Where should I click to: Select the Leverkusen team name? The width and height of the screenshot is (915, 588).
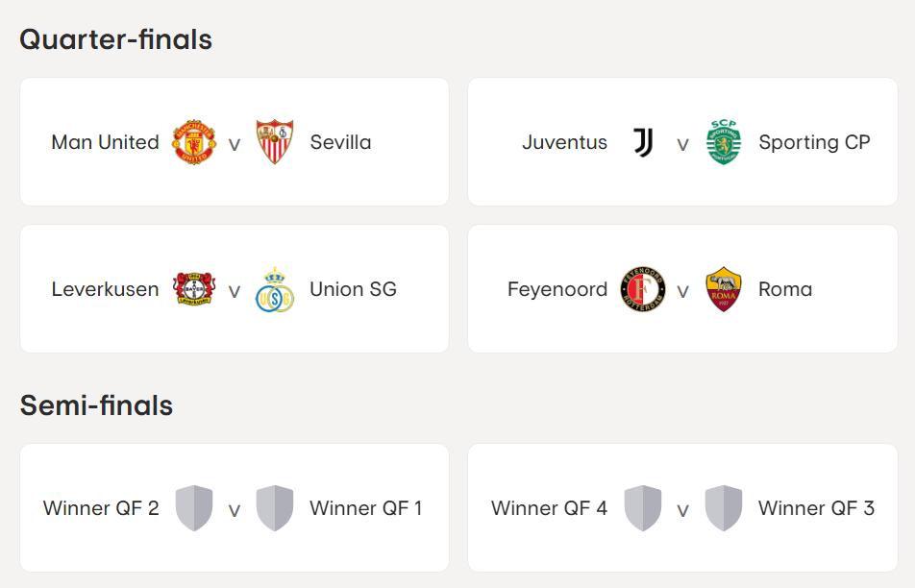[105, 289]
